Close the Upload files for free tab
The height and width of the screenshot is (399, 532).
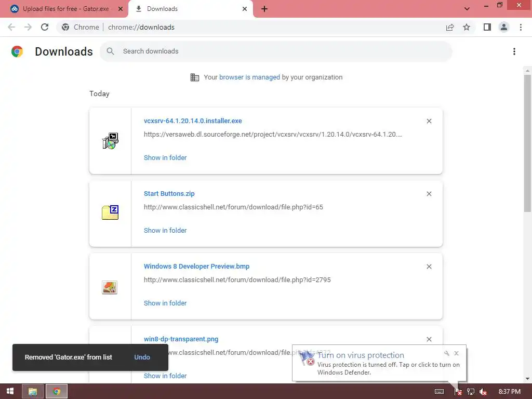click(121, 9)
